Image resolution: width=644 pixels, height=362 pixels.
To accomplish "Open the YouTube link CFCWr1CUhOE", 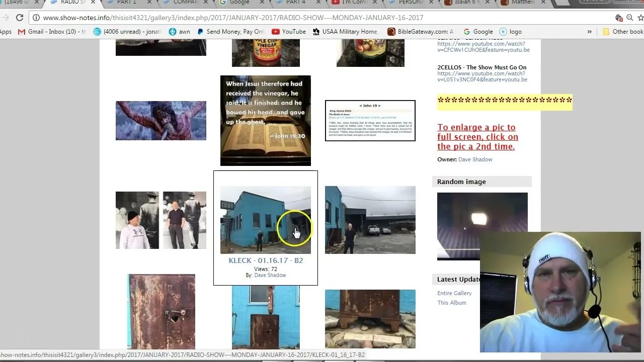I will (483, 47).
